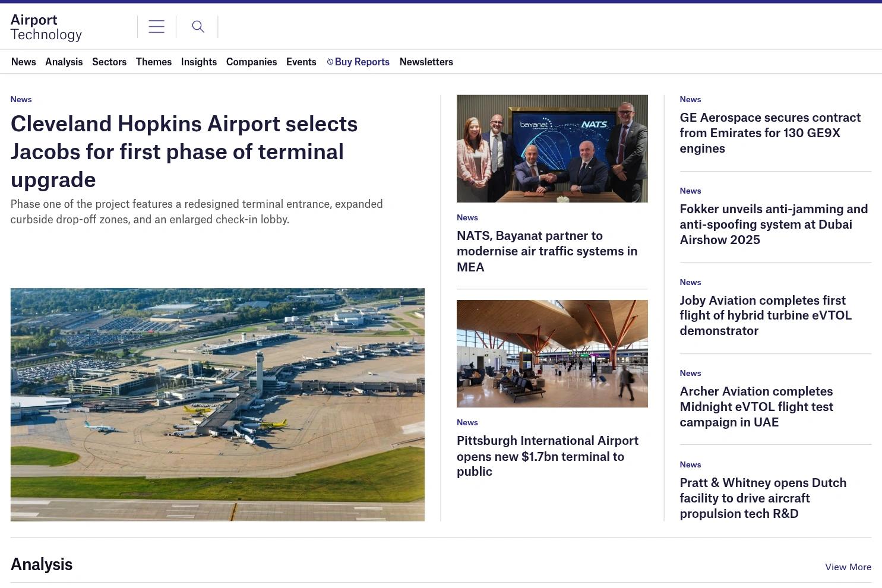This screenshot has width=882, height=588.
Task: Click the Pittsburgh terminal interior photo
Action: coord(552,353)
